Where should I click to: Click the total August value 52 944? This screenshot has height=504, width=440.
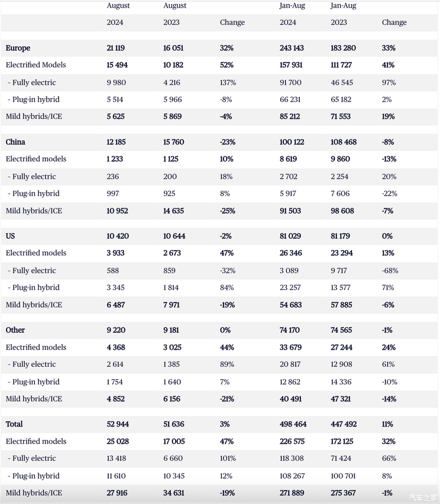tap(119, 424)
